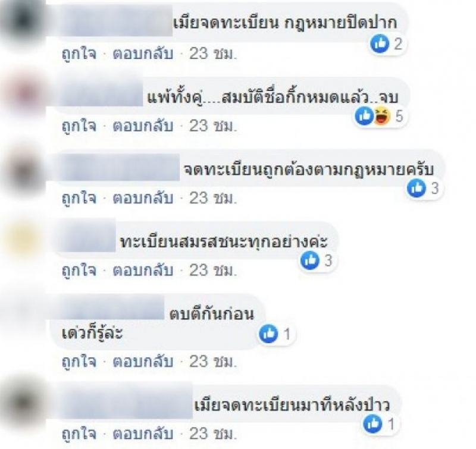Click the like reaction icon on the ทะเบียนสมรส comment

[x=309, y=260]
